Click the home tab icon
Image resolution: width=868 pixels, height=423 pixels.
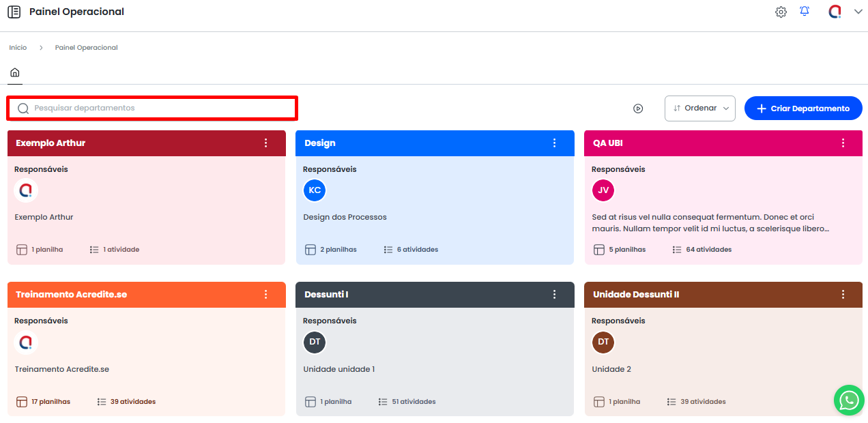coord(14,72)
